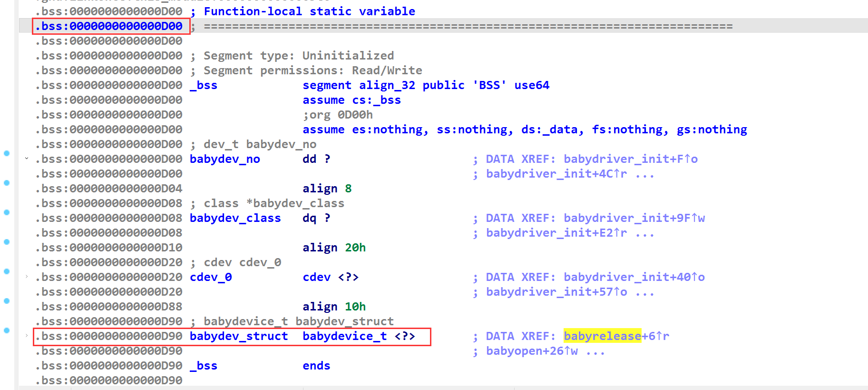Click 'Segment permissions: Read/Write' comment
Viewport: 868px width, 390px height.
click(x=306, y=70)
